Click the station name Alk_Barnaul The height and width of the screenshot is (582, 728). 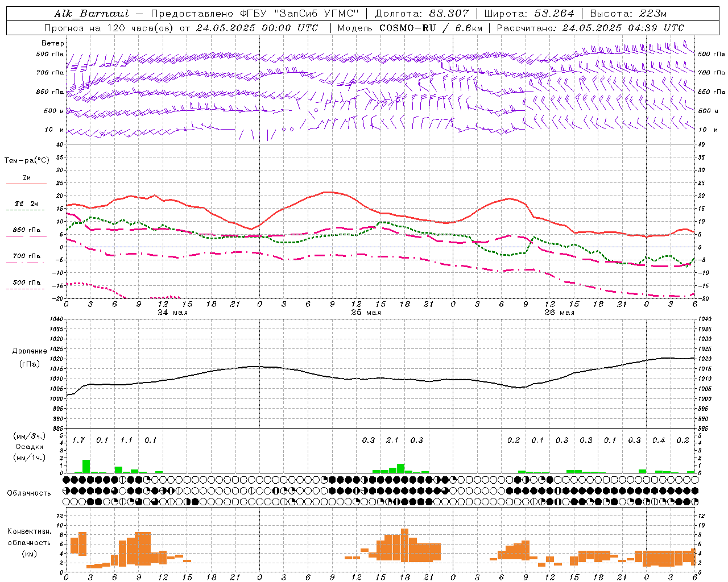click(92, 14)
